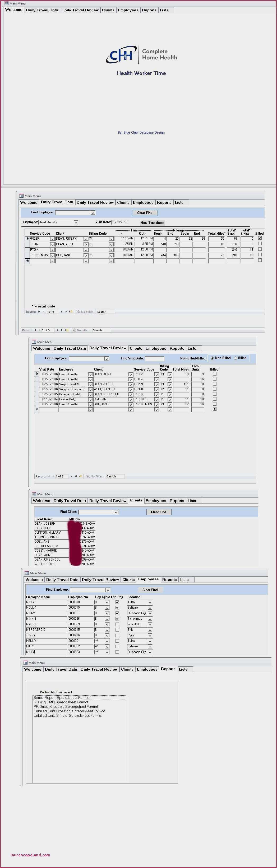Screen dimensions: 277x868
Task: Open the 'By: Blue Claw Database Design' link
Action: (141, 132)
